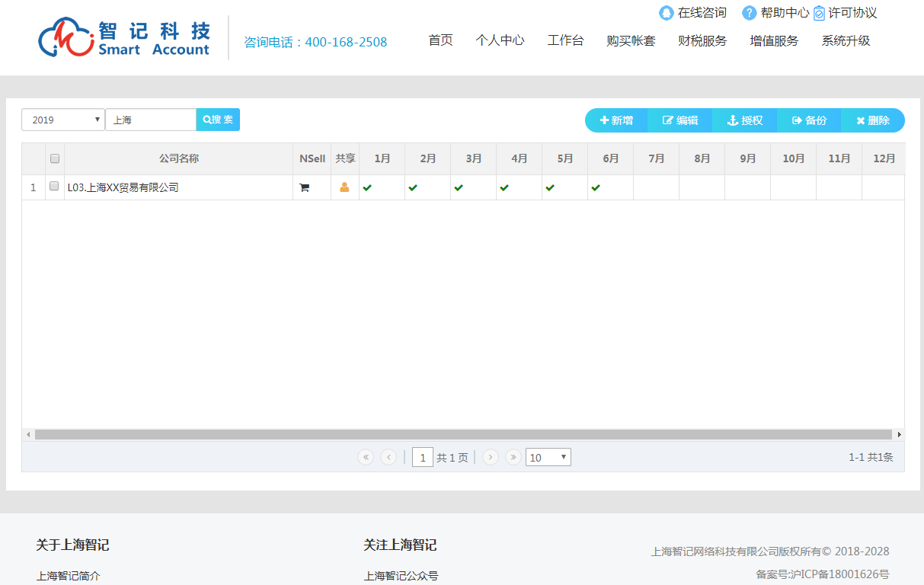The width and height of the screenshot is (924, 585).
Task: Open the 2019 year dropdown
Action: point(62,120)
